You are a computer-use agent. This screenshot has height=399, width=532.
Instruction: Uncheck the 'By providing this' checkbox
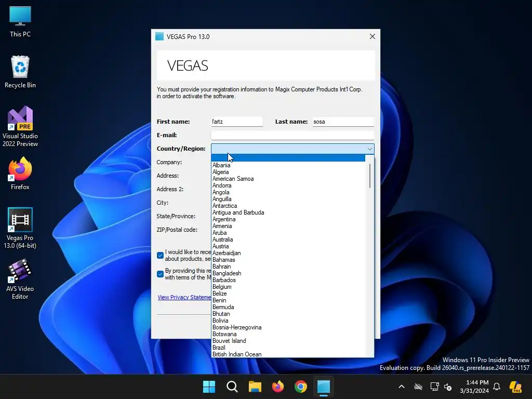click(161, 274)
